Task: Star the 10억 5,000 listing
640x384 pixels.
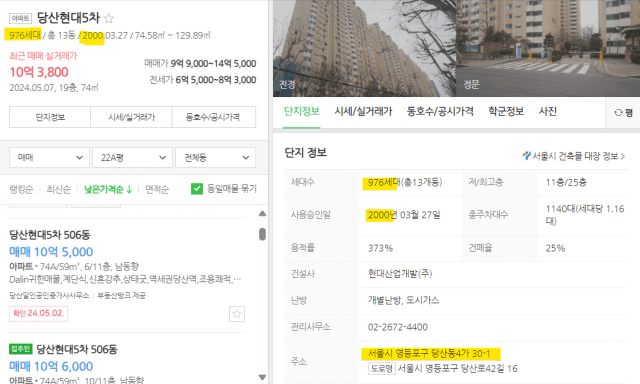Action: point(237,314)
